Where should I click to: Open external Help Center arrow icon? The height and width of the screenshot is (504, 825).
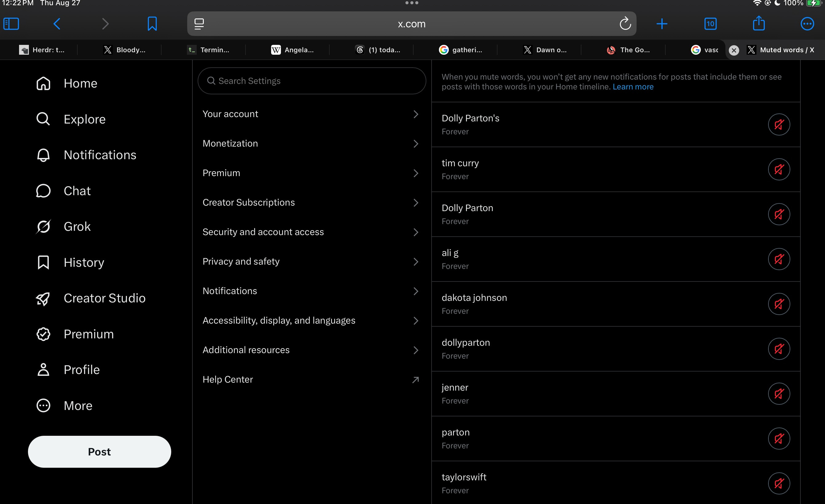tap(416, 380)
